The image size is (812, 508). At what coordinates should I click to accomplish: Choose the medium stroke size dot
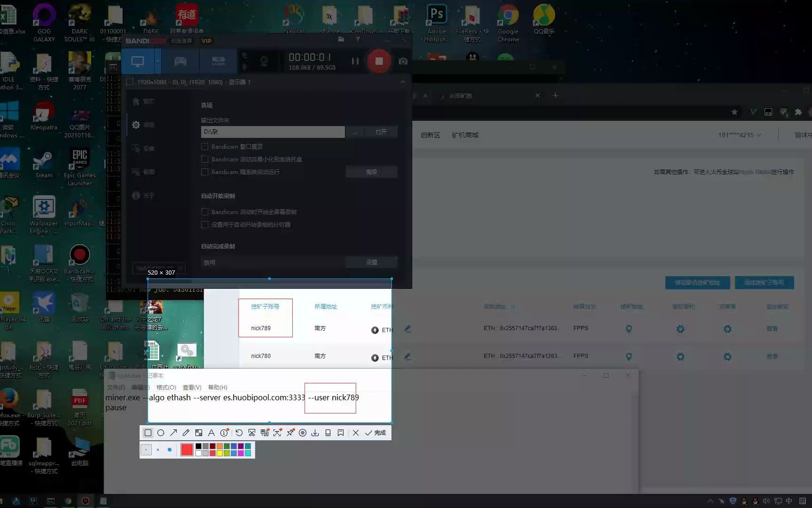coord(157,450)
